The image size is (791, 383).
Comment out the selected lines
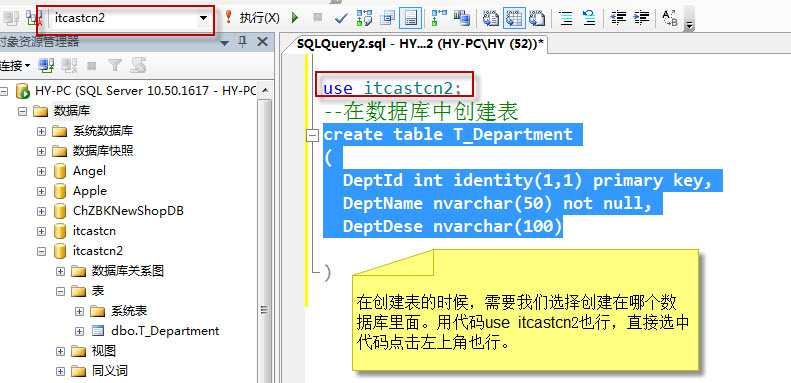click(566, 18)
